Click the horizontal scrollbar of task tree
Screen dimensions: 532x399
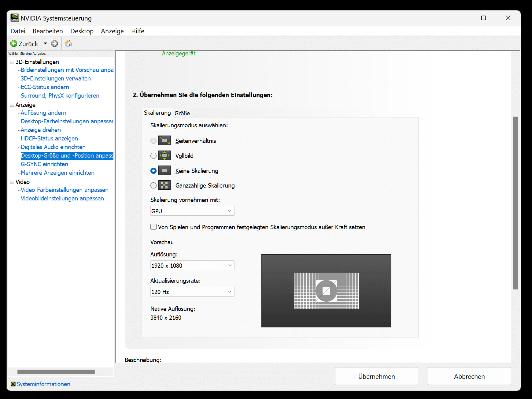pyautogui.click(x=56, y=372)
